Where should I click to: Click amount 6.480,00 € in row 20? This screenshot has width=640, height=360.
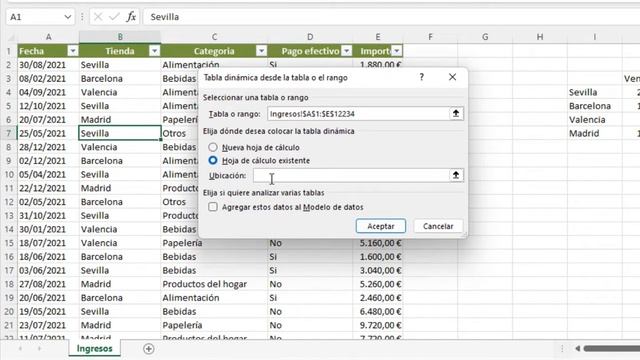(x=378, y=311)
